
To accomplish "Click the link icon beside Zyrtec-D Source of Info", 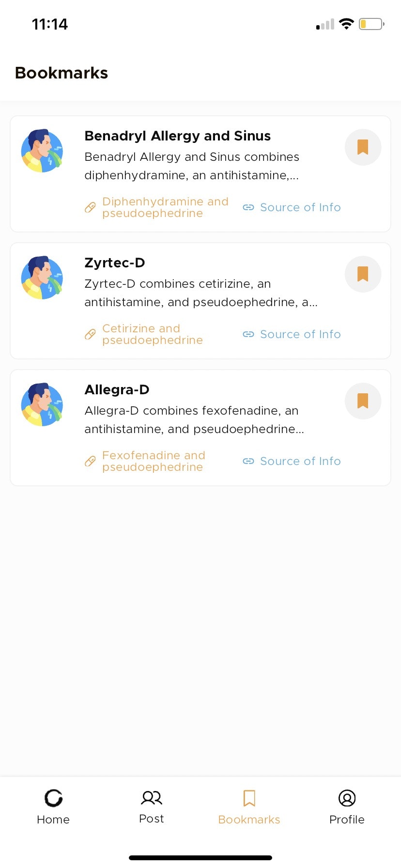I will click(248, 334).
